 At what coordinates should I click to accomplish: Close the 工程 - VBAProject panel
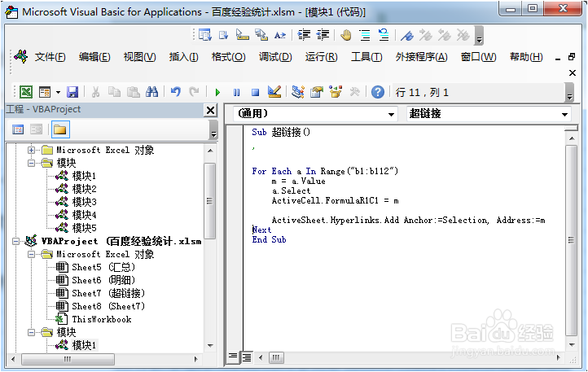point(211,110)
